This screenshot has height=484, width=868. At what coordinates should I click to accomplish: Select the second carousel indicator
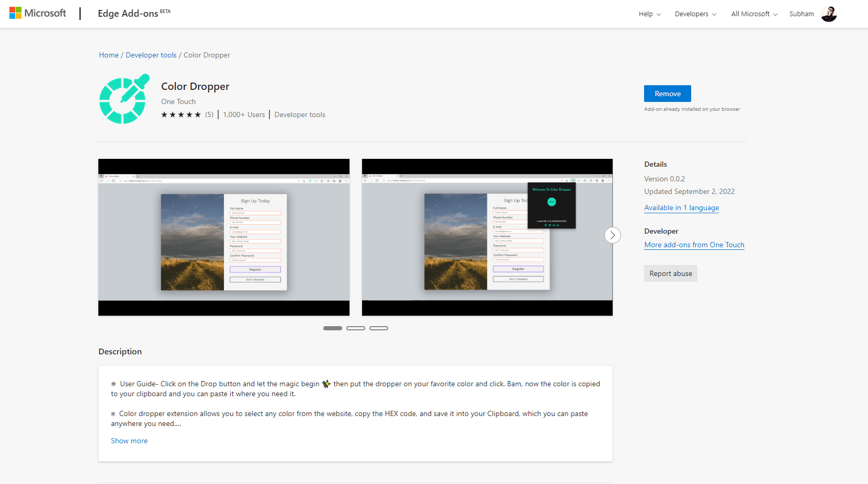pos(356,328)
